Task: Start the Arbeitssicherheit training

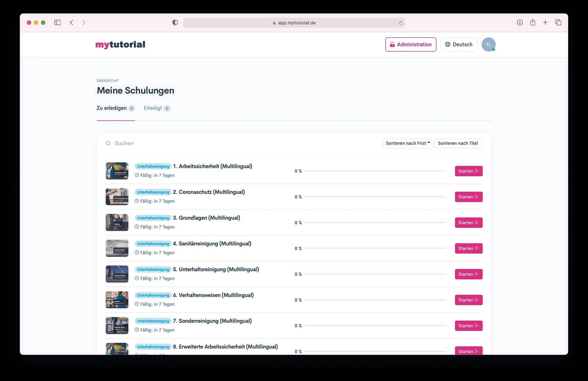Action: [x=468, y=171]
